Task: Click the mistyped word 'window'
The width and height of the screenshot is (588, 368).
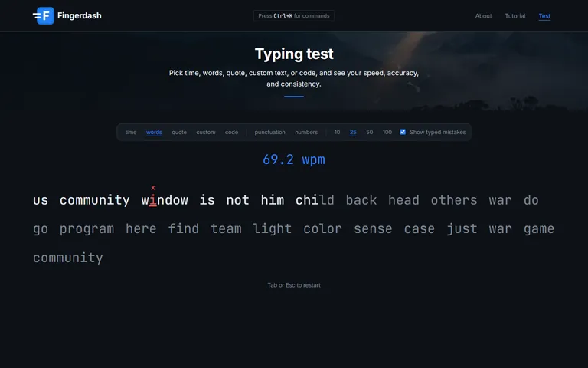Action: (x=165, y=200)
